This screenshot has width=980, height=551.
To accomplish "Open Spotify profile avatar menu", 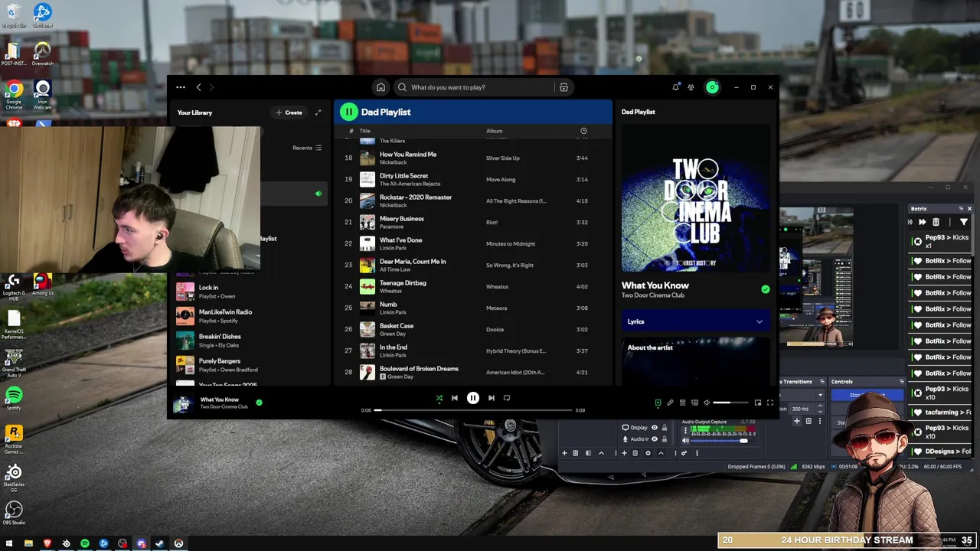I will click(x=712, y=87).
